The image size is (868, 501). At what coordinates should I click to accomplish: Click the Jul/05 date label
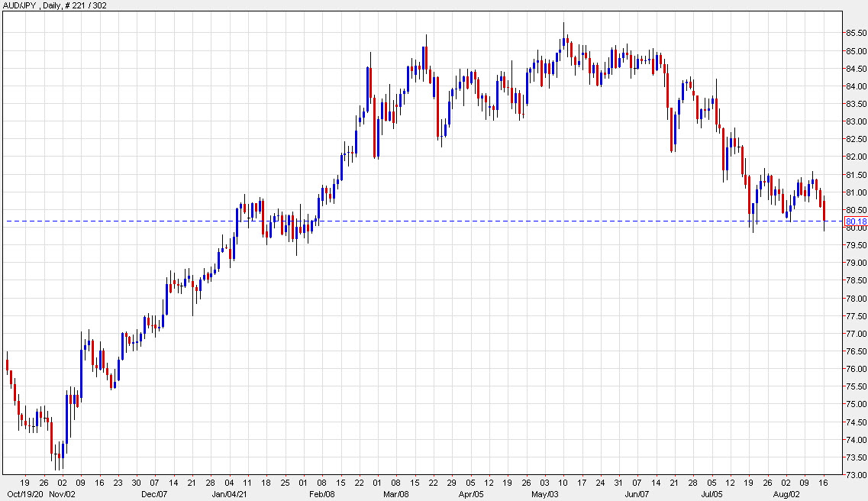[x=713, y=494]
